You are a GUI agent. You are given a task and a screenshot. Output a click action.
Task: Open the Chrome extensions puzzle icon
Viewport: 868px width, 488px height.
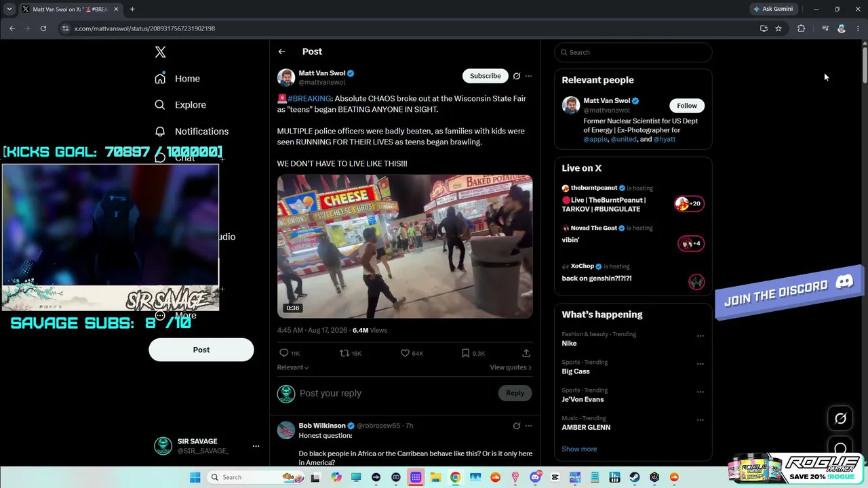coord(802,28)
